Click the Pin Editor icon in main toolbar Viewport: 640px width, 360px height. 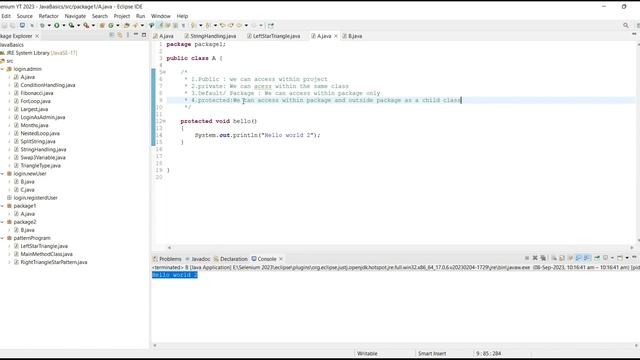[271, 25]
